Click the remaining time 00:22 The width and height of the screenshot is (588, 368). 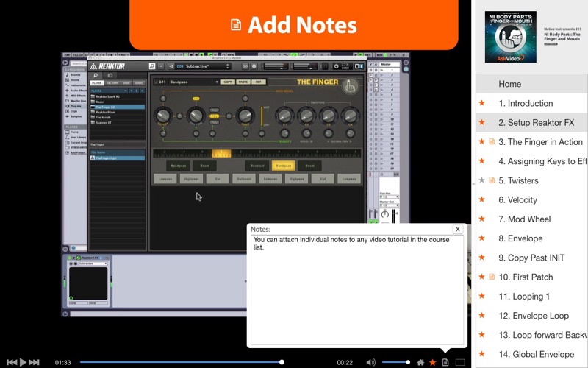tap(345, 362)
